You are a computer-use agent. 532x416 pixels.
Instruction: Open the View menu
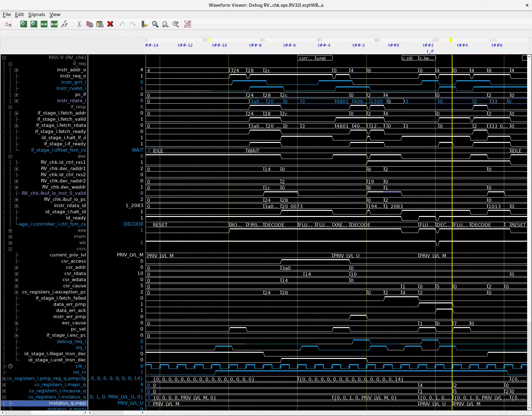55,15
